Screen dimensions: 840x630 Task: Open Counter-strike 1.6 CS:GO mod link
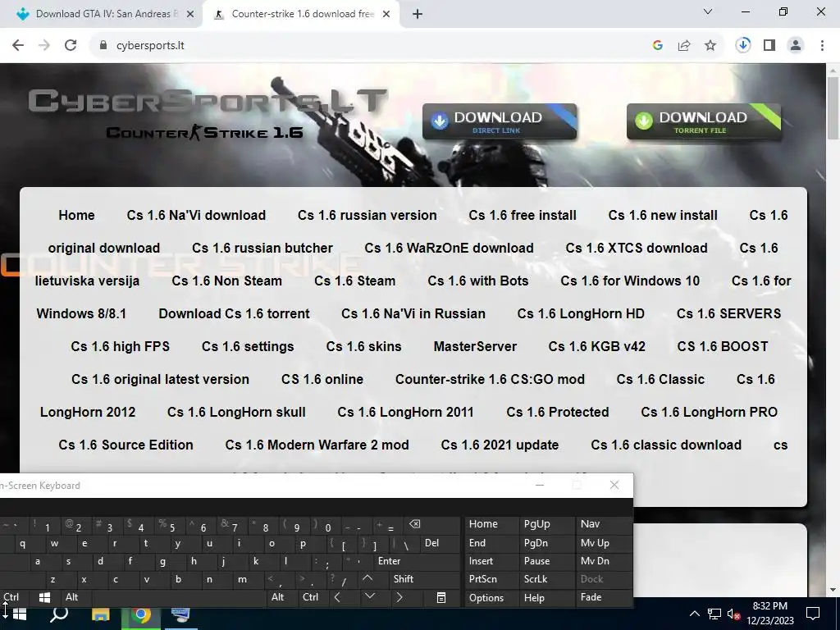tap(490, 379)
